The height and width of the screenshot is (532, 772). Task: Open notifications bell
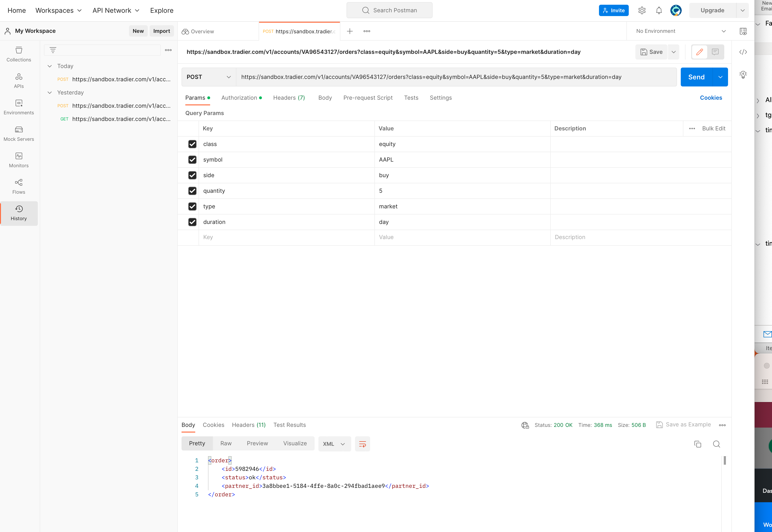click(x=659, y=10)
